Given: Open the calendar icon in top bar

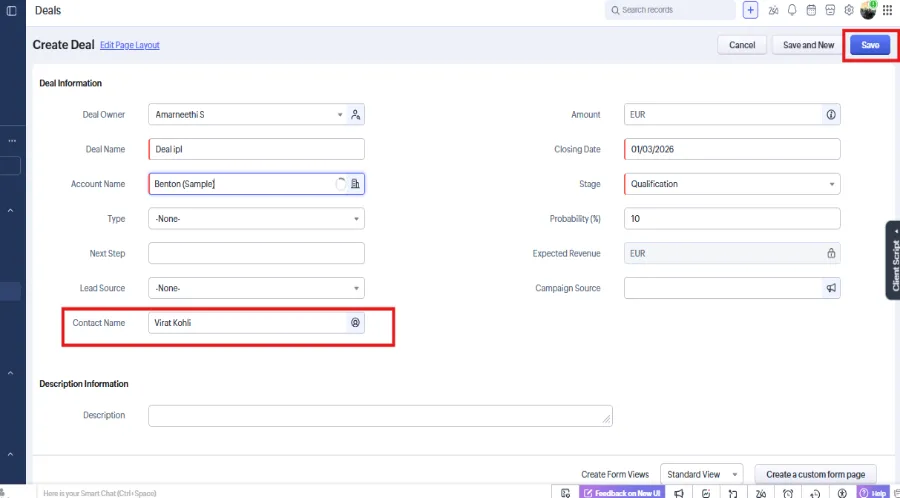Looking at the screenshot, I should tap(811, 10).
